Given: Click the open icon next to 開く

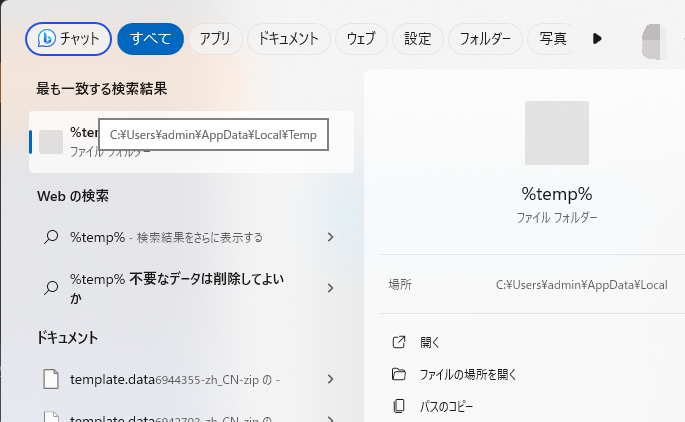Looking at the screenshot, I should click(x=398, y=342).
